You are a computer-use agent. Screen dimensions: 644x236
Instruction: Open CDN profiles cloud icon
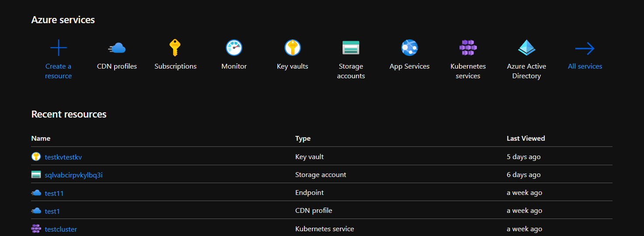tap(117, 48)
